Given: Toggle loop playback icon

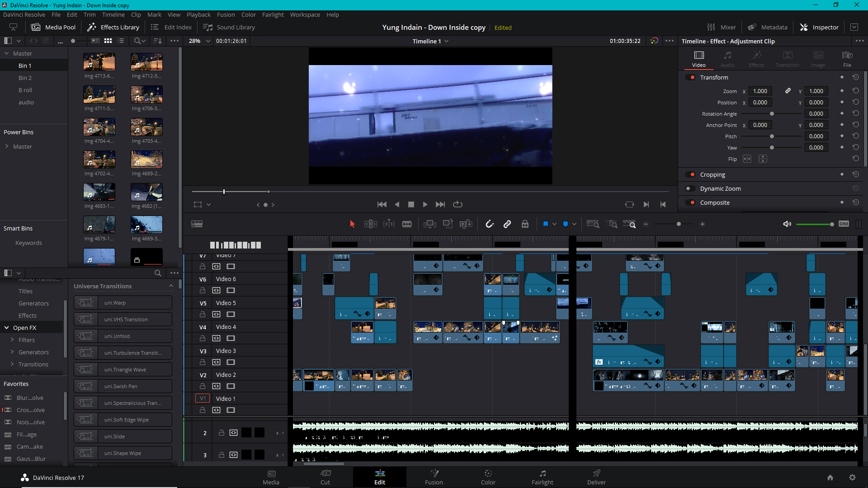Looking at the screenshot, I should pos(458,205).
